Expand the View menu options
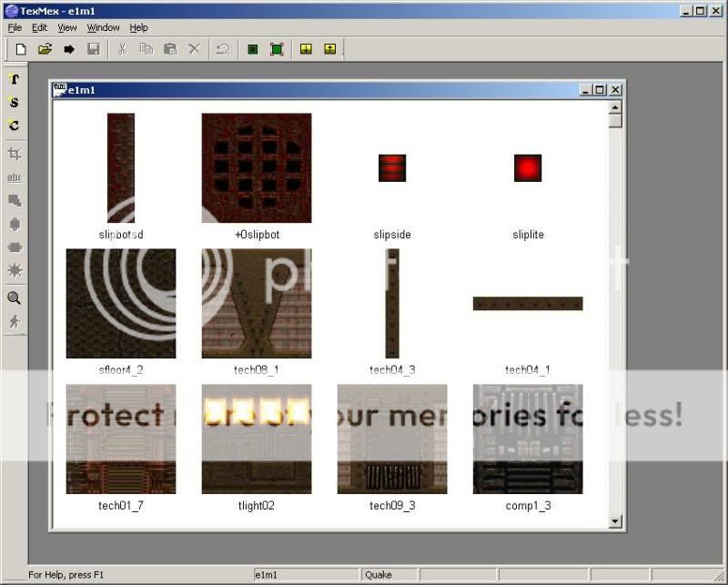The width and height of the screenshot is (728, 585). click(x=67, y=27)
